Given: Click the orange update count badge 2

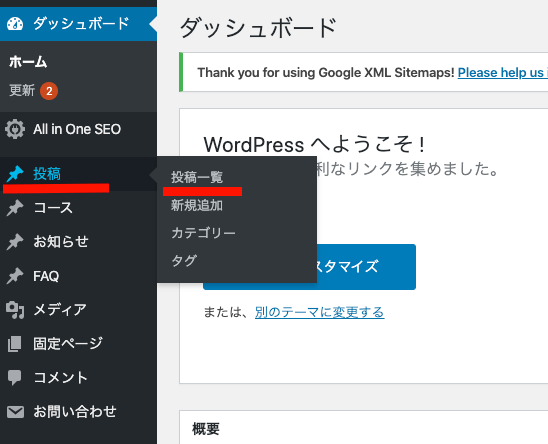Looking at the screenshot, I should (49, 91).
